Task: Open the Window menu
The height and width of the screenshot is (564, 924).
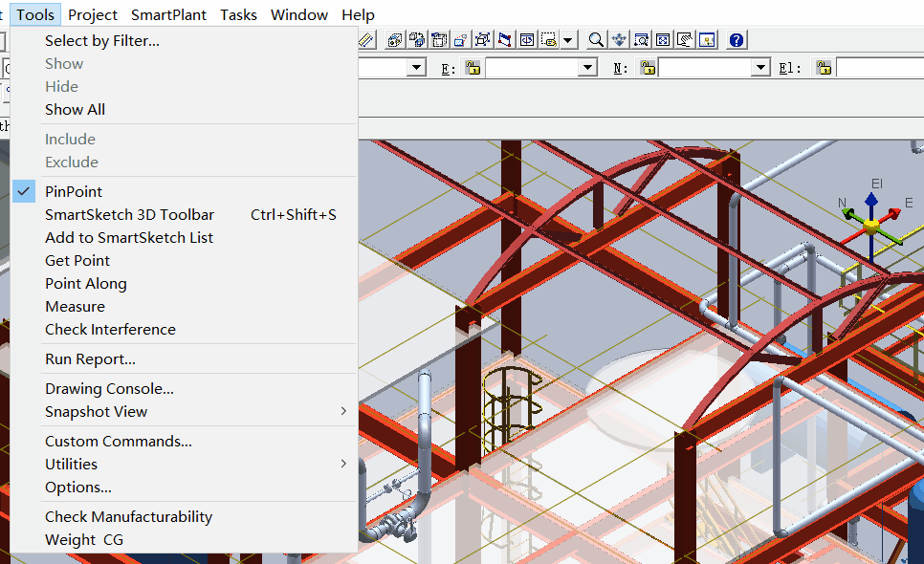Action: point(299,14)
